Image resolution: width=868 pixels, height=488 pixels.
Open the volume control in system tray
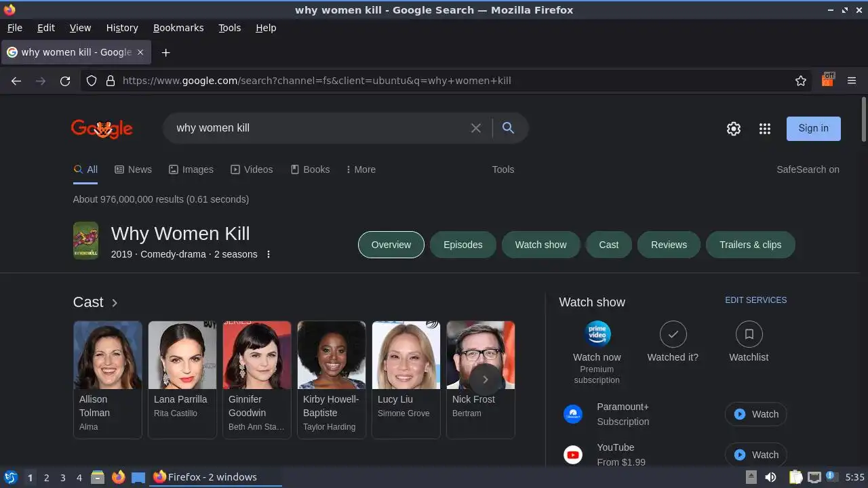click(770, 477)
